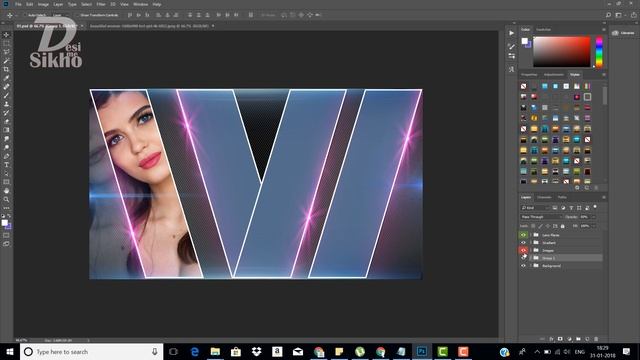Image resolution: width=640 pixels, height=360 pixels.
Task: Toggle the Auto-Select checkbox
Action: click(25, 15)
